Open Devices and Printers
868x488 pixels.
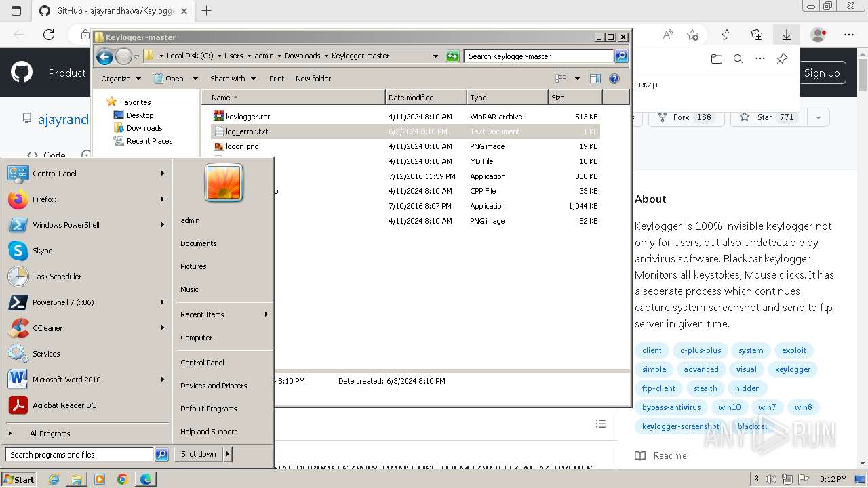point(214,386)
